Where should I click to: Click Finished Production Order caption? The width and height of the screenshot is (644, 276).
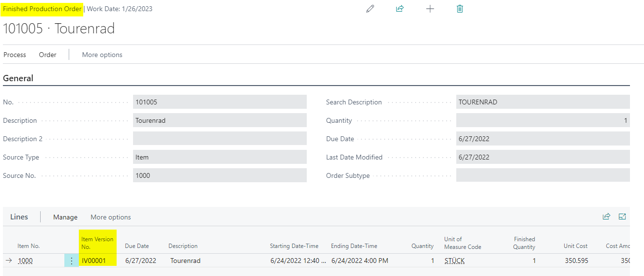[x=43, y=9]
